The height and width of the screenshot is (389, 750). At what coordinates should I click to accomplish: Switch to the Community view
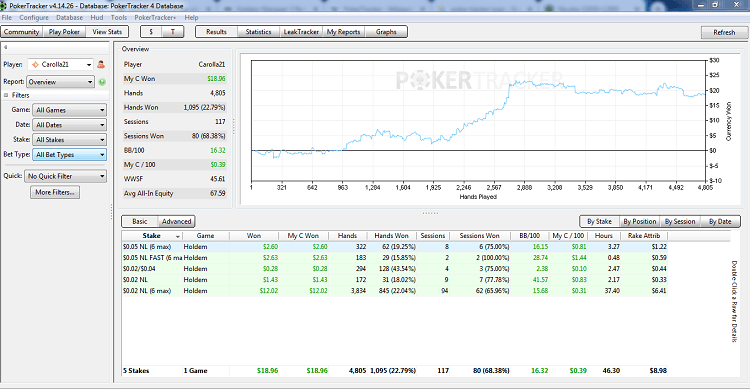point(22,32)
